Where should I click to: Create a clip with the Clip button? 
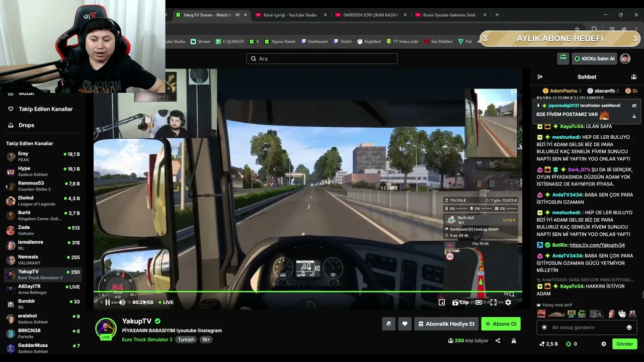click(x=460, y=302)
